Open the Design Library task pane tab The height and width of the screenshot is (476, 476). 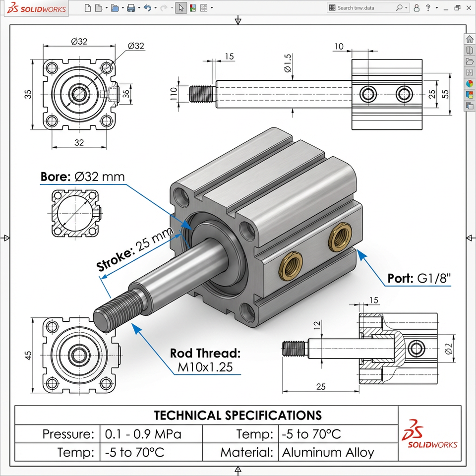(x=470, y=50)
